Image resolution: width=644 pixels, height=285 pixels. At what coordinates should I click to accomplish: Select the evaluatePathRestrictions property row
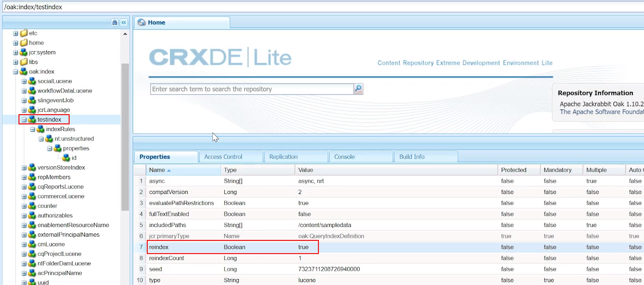[388, 203]
